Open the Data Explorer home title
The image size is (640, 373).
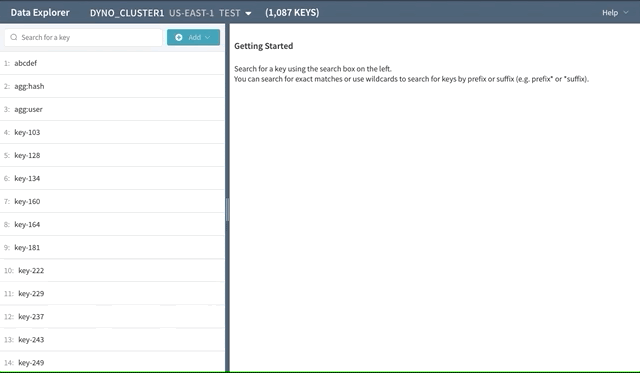tap(40, 13)
